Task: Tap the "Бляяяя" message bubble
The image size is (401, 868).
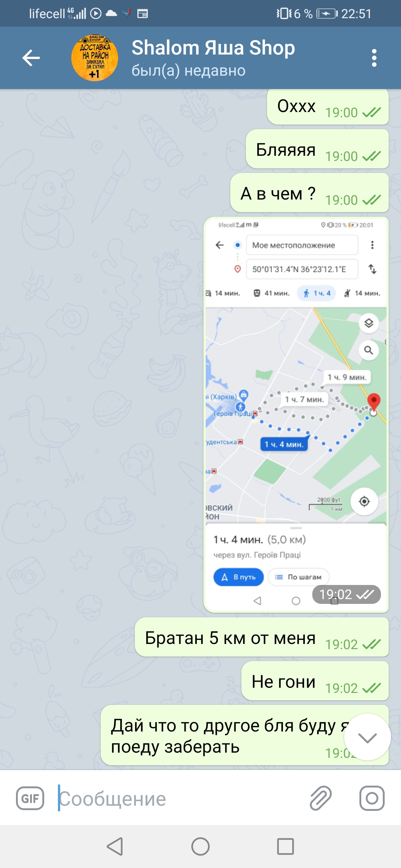Action: (x=317, y=149)
